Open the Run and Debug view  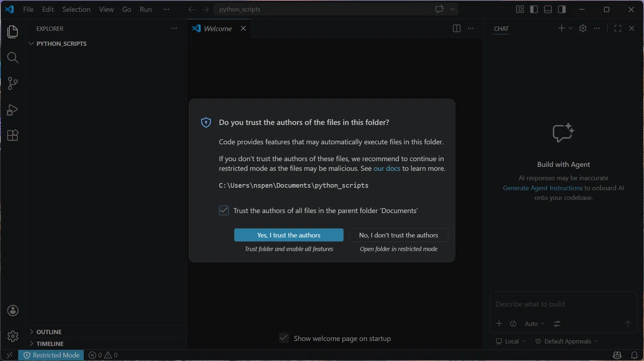pos(13,110)
